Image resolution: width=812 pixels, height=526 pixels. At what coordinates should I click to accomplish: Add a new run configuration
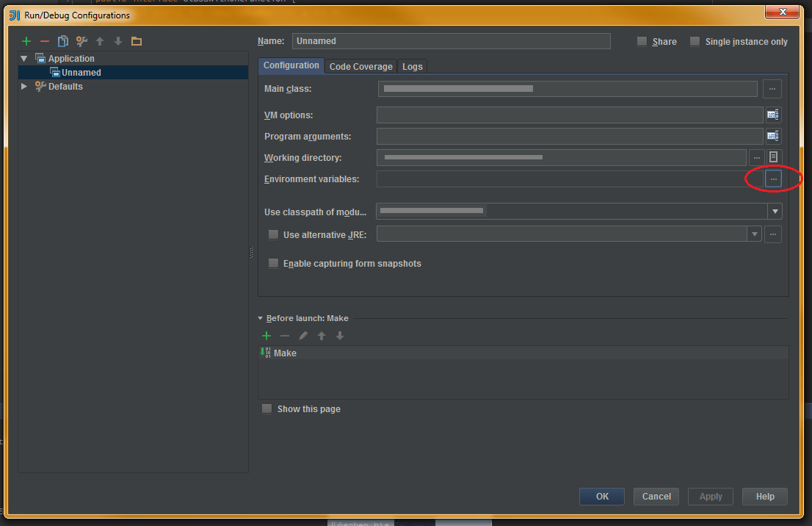click(x=26, y=41)
